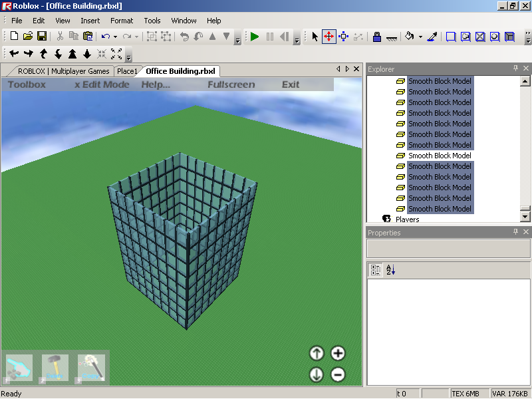Toggle alphabetical sort in Properties panel
Viewport: 532px width, 399px height.
[x=390, y=269]
